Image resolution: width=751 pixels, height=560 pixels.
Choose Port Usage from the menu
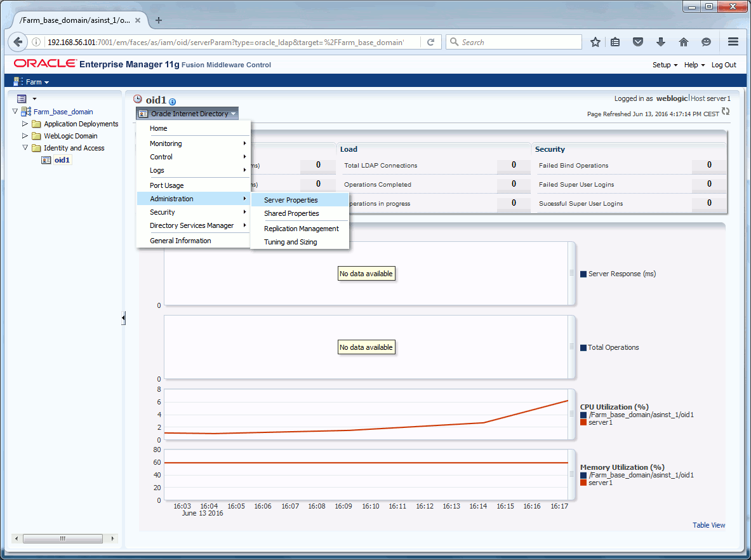pyautogui.click(x=194, y=185)
